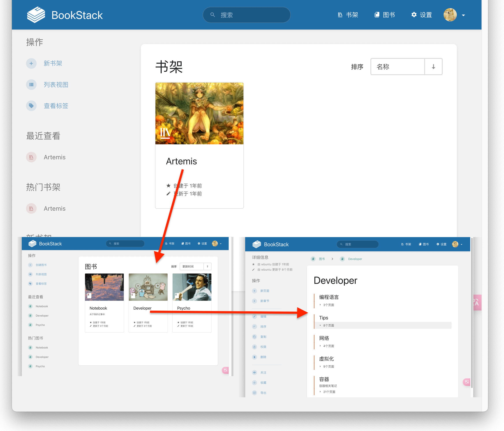This screenshot has height=431, width=504.
Task: Open the Artemis shelf cover thumbnail
Action: click(199, 113)
